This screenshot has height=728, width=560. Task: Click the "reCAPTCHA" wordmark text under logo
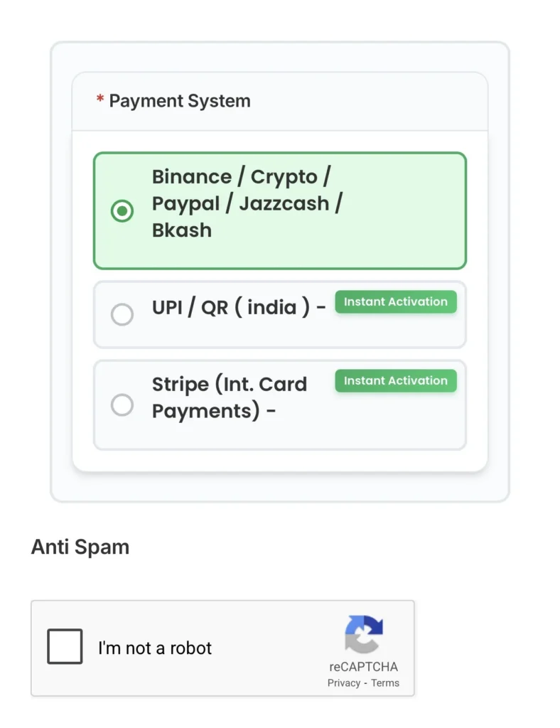(x=363, y=667)
